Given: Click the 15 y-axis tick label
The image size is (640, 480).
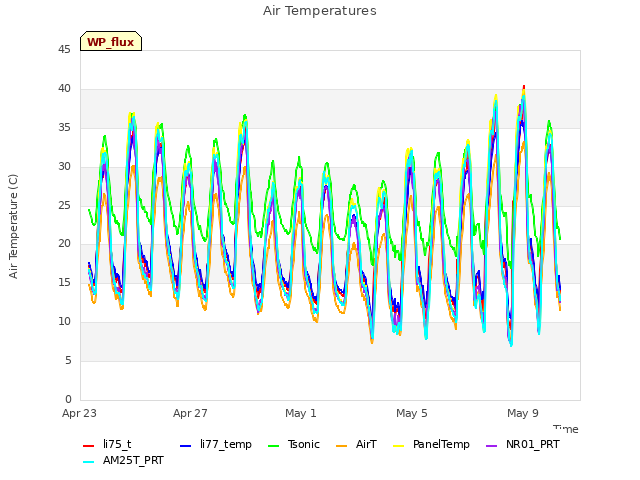Looking at the screenshot, I should tap(64, 282).
